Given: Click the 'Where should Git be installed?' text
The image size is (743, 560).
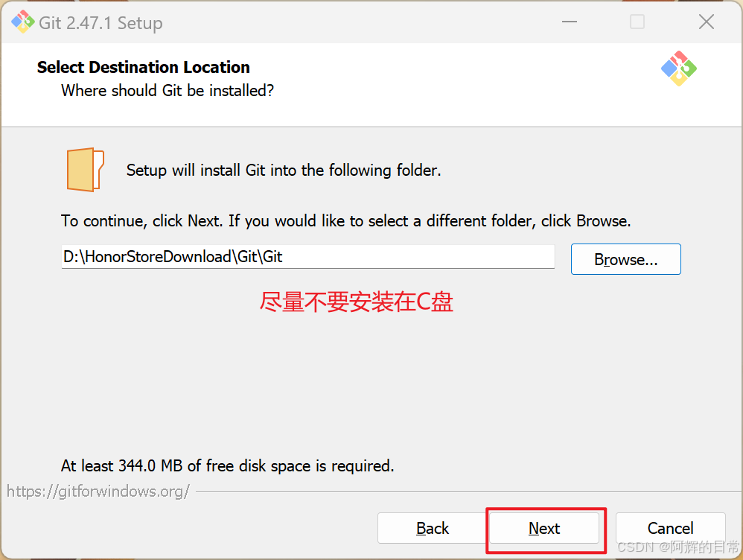Looking at the screenshot, I should [168, 90].
